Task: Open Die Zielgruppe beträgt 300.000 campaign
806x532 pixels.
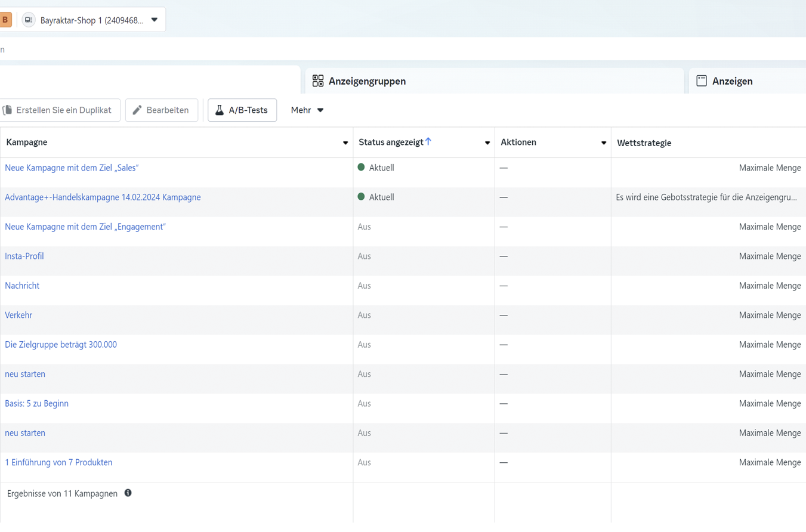Action: [x=61, y=345]
